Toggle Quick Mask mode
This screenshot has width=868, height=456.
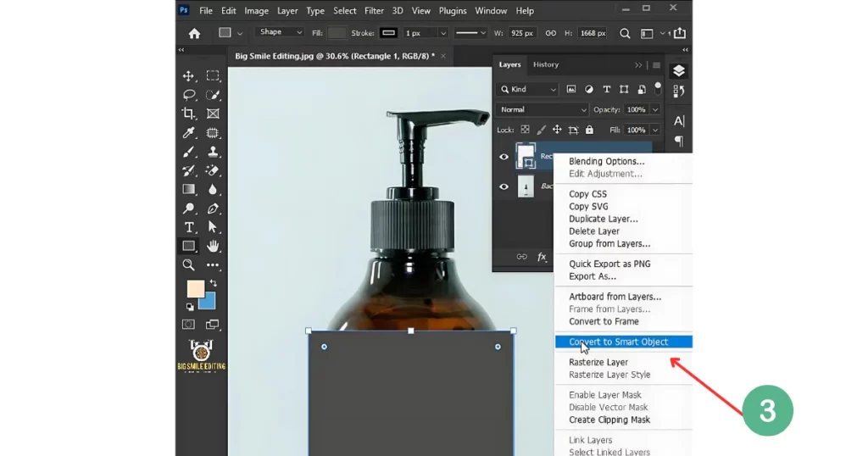(189, 325)
